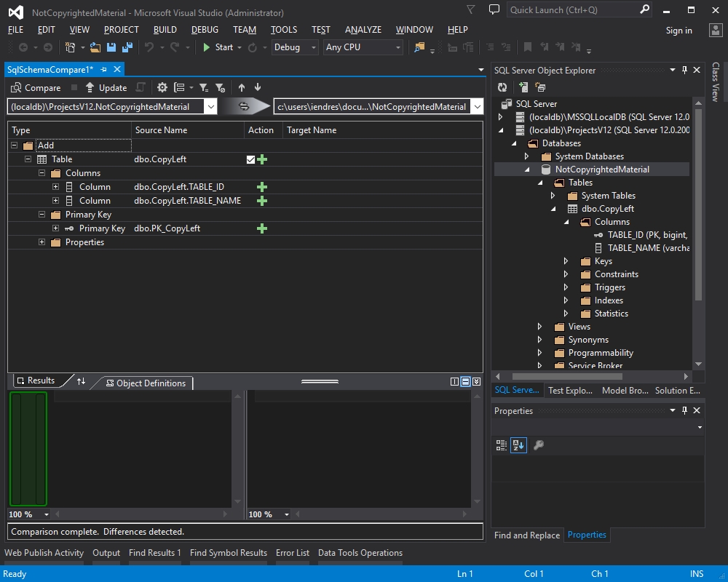Go to next difference with down arrow

[x=258, y=87]
